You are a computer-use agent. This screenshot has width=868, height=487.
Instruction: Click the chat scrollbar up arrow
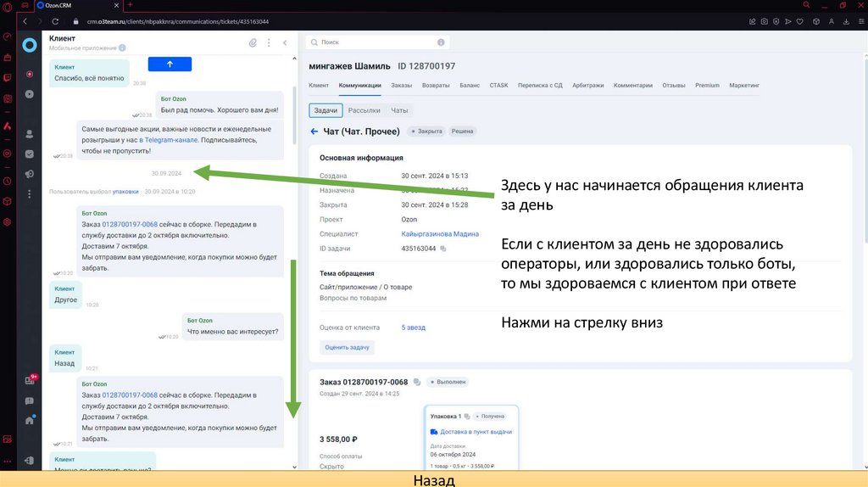[294, 59]
